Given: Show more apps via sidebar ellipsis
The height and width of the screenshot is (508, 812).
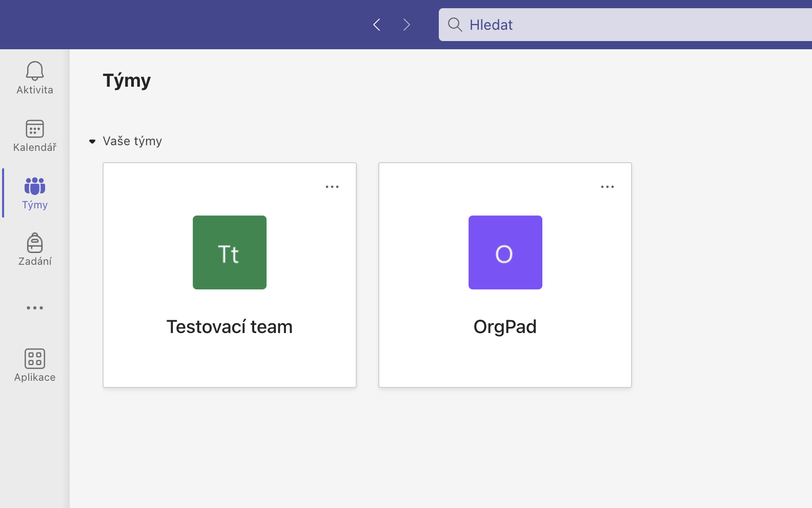Looking at the screenshot, I should point(35,308).
